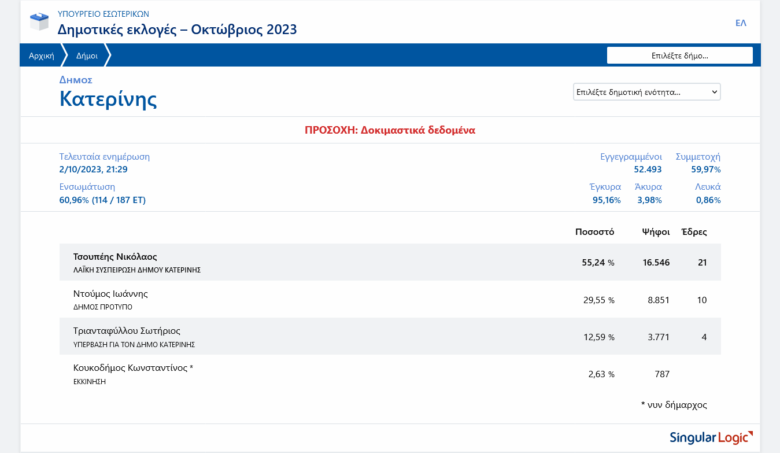Go to Αρχική breadcrumb
The height and width of the screenshot is (453, 780).
pyautogui.click(x=41, y=56)
